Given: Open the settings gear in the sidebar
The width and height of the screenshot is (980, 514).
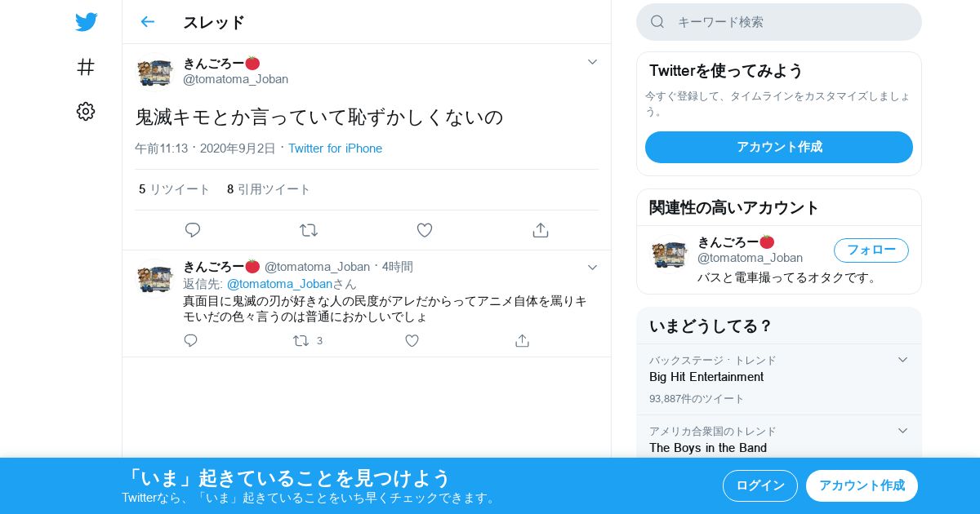Looking at the screenshot, I should (86, 112).
